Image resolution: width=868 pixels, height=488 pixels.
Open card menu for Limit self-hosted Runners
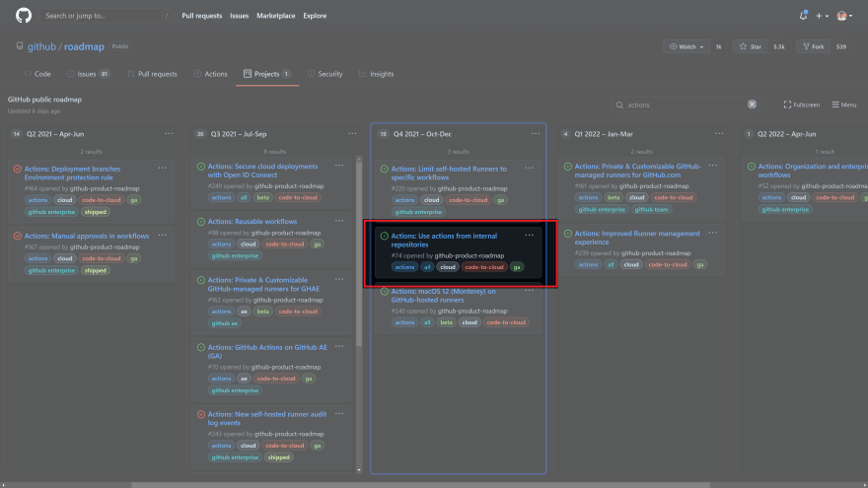[x=530, y=168]
